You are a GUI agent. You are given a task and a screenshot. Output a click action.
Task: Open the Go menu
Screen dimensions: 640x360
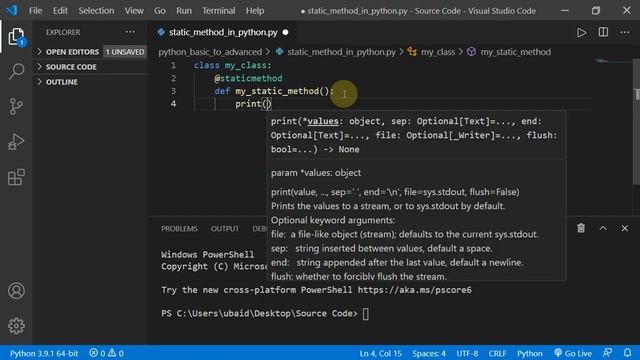(x=160, y=11)
